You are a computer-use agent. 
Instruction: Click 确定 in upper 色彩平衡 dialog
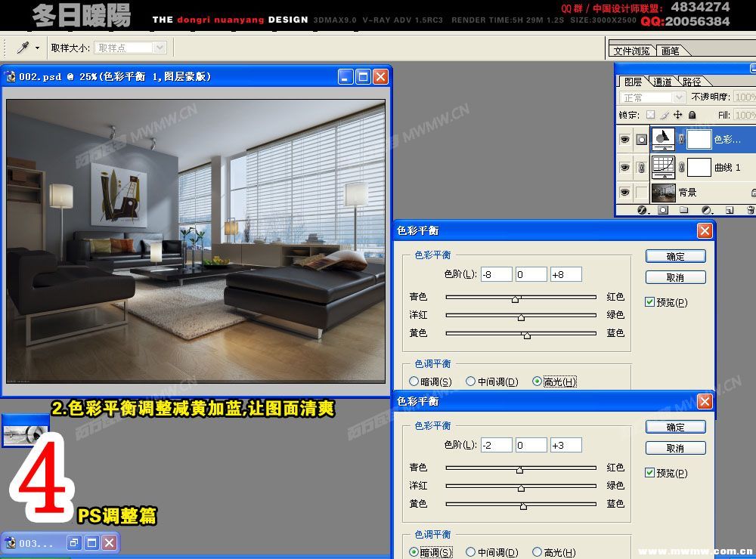click(x=675, y=256)
